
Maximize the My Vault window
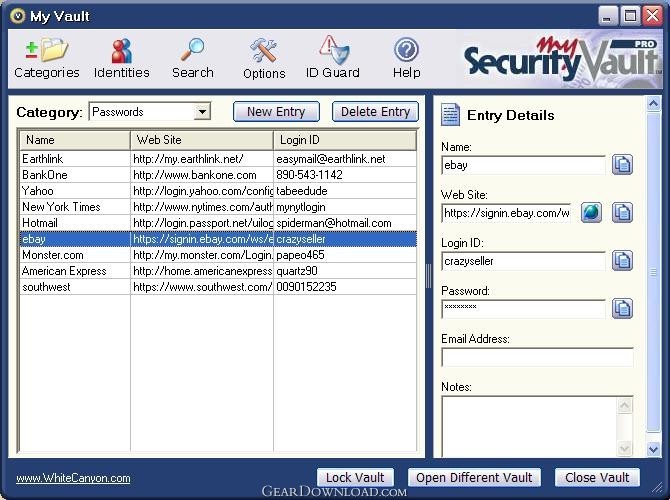click(630, 16)
